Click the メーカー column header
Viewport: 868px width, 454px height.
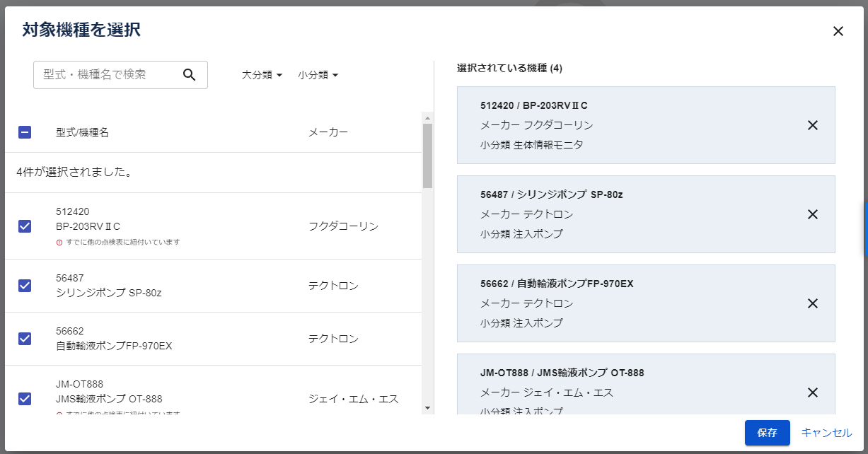pos(328,132)
